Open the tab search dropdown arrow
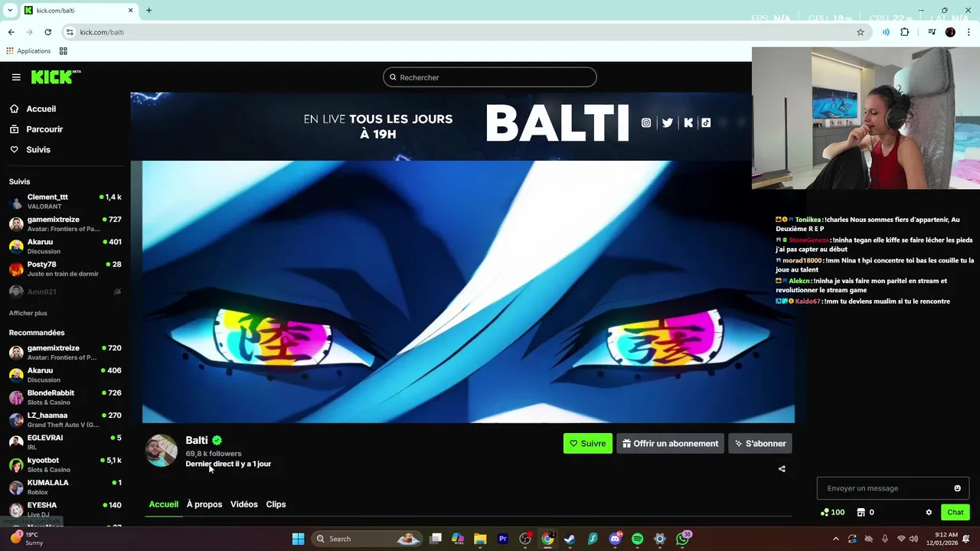980x551 pixels. 10,10
